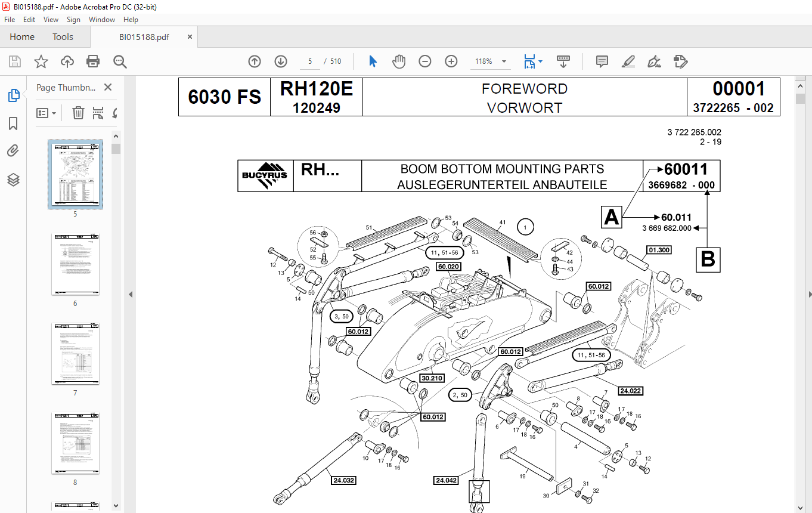Open the View menu
812x513 pixels.
pos(51,20)
